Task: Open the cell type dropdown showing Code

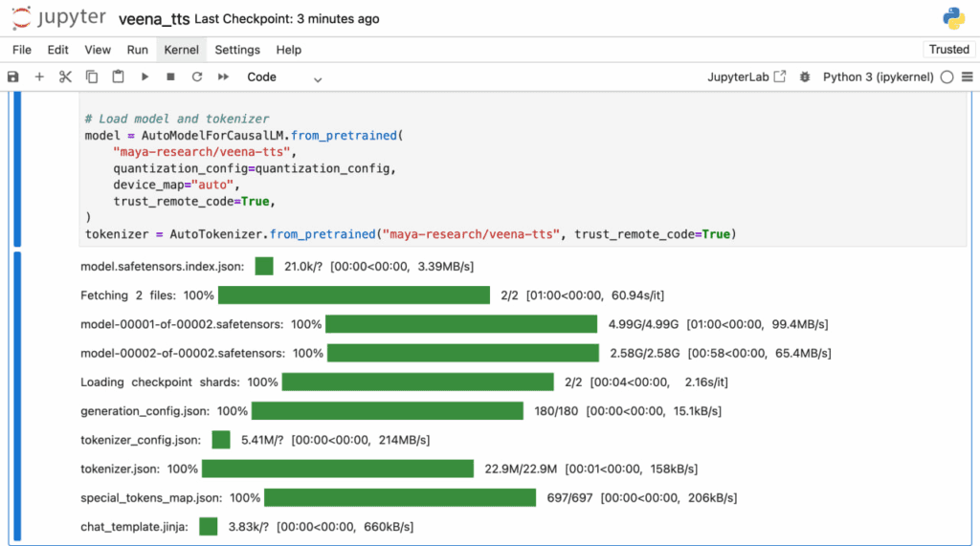Action: pyautogui.click(x=284, y=77)
